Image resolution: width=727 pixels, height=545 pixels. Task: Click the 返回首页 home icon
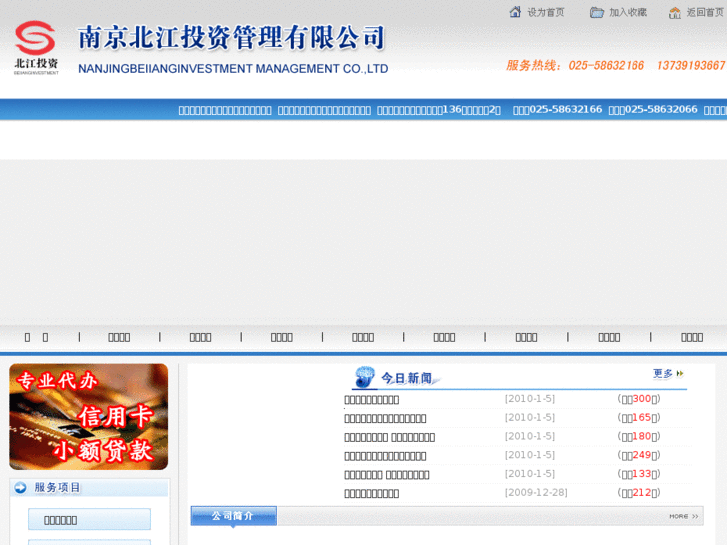tap(675, 13)
